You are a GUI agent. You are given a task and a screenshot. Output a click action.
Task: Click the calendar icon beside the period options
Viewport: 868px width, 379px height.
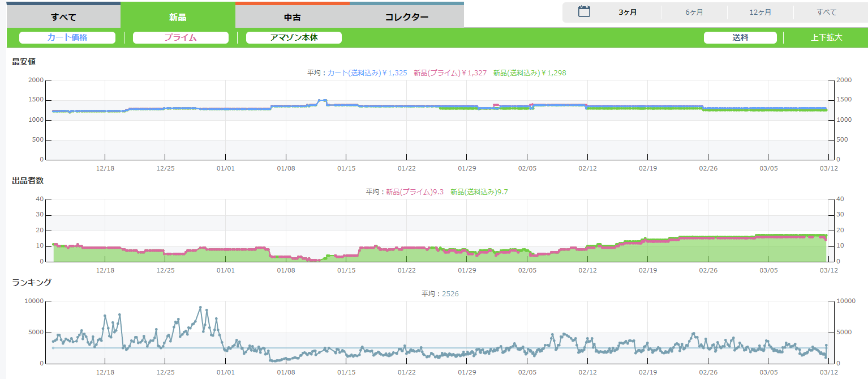tap(584, 12)
